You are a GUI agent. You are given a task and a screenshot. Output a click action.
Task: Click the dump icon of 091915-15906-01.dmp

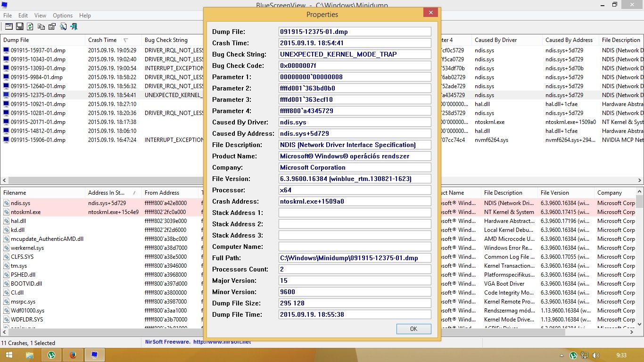pyautogui.click(x=6, y=140)
